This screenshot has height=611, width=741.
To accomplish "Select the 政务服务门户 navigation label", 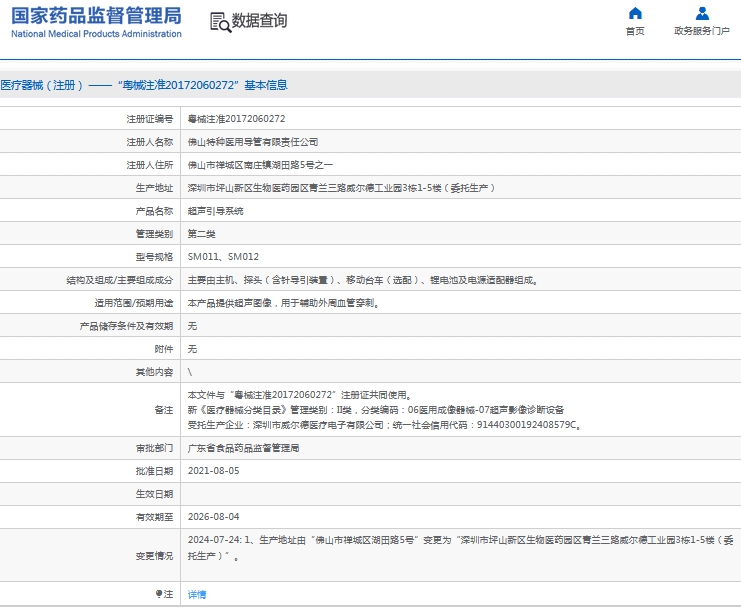I will [x=702, y=31].
